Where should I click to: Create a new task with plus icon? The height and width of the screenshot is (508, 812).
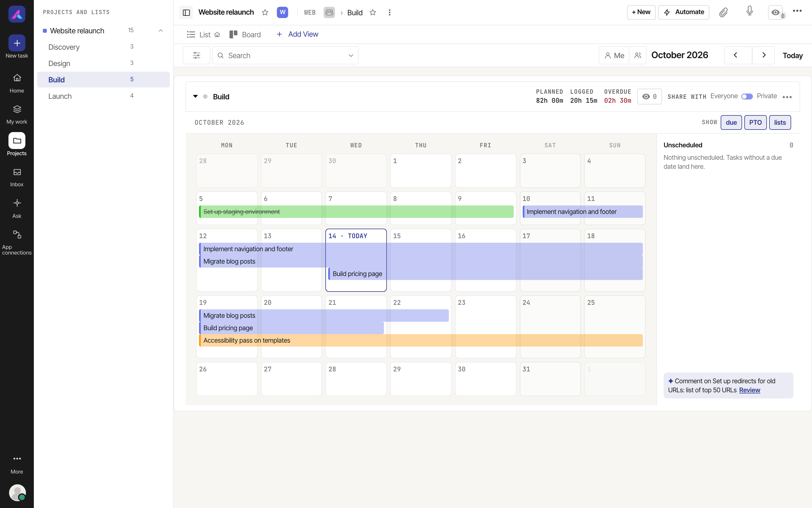(x=17, y=43)
